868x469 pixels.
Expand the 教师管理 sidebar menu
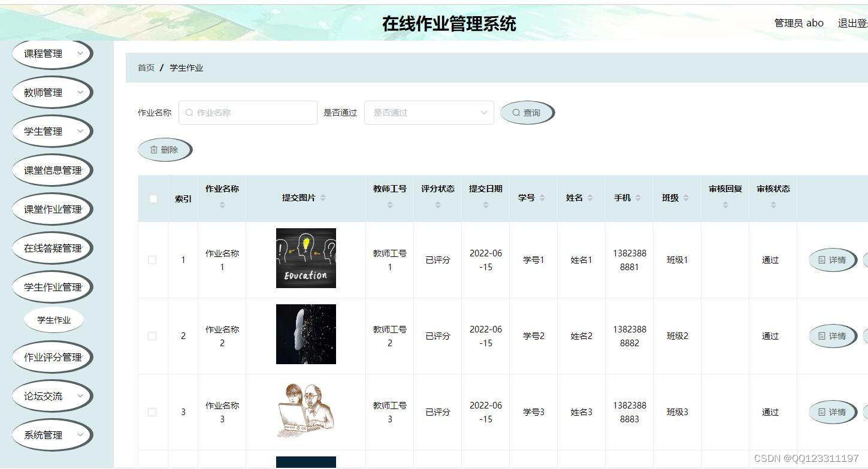pos(52,93)
